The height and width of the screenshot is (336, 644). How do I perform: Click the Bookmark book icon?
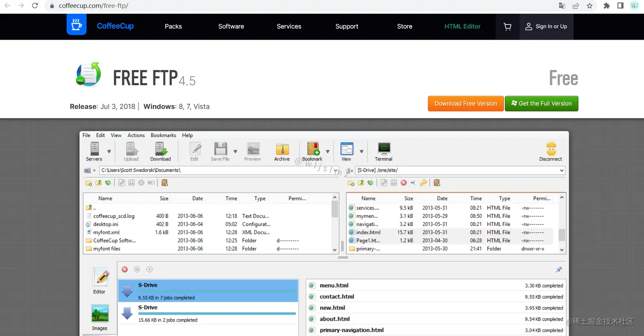coord(313,149)
